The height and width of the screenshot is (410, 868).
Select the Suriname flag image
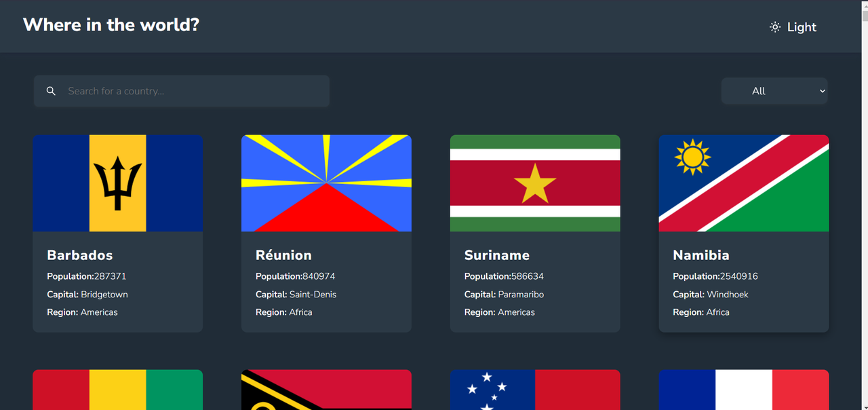(x=535, y=183)
